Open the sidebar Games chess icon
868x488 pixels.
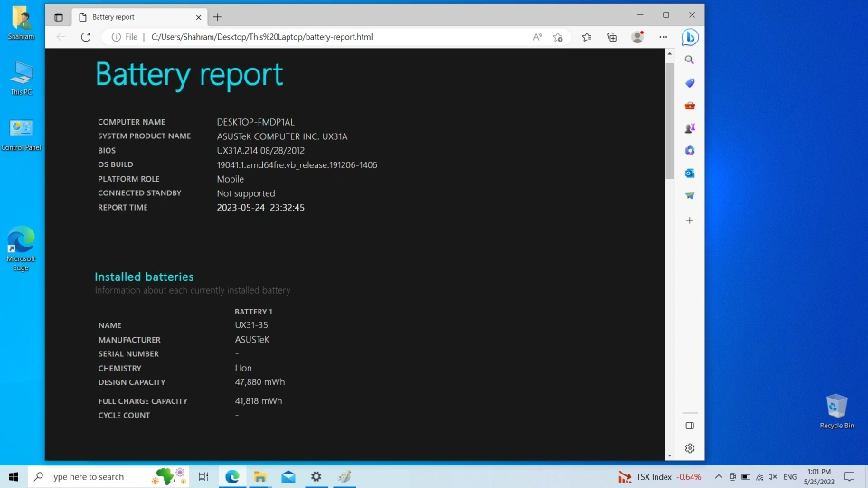click(690, 128)
